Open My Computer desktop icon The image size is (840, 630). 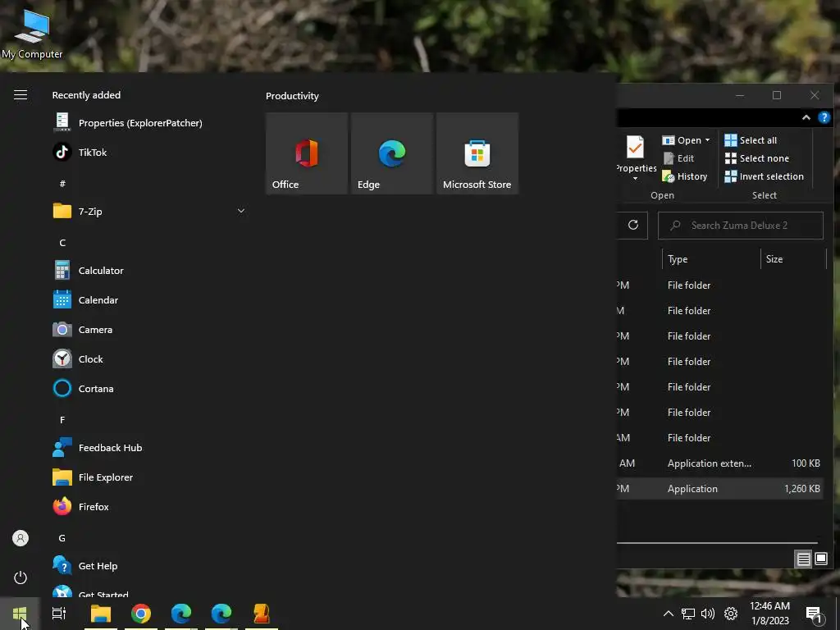[x=32, y=34]
